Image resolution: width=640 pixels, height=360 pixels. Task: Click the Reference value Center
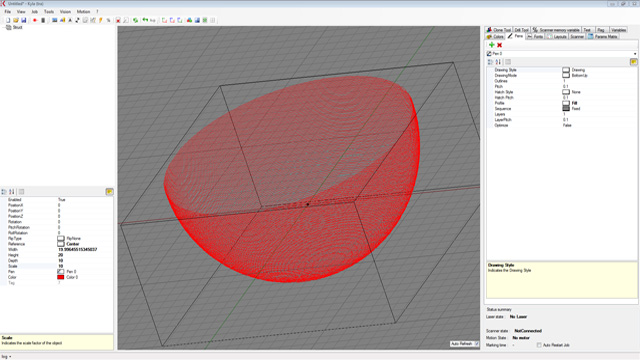pyautogui.click(x=73, y=244)
